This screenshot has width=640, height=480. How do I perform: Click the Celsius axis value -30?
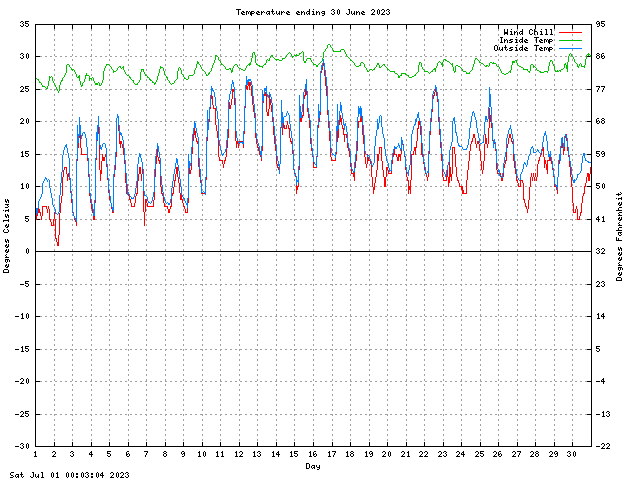click(x=22, y=446)
